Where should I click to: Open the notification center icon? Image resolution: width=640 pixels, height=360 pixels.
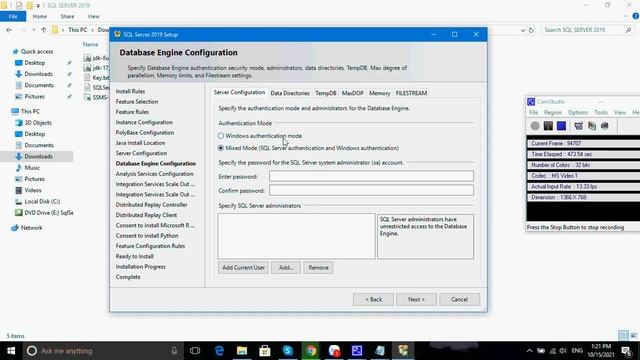[x=626, y=351]
